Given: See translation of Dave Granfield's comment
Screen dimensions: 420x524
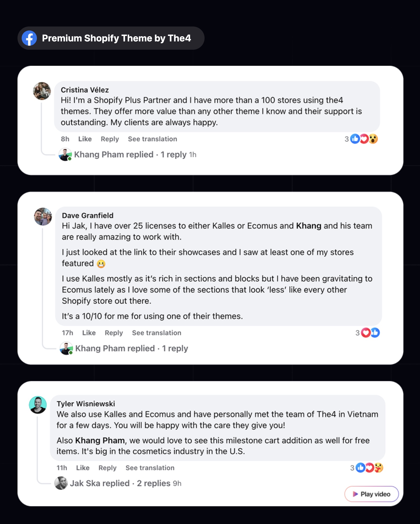Looking at the screenshot, I should (157, 333).
